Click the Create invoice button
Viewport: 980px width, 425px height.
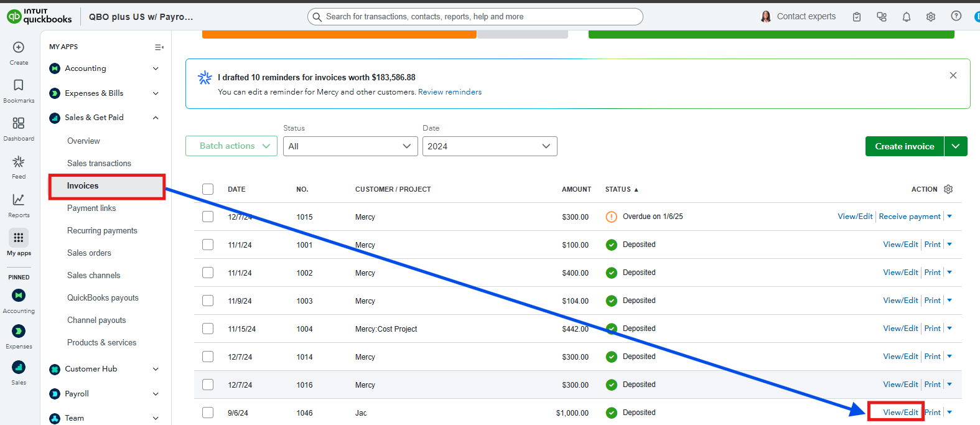[905, 146]
